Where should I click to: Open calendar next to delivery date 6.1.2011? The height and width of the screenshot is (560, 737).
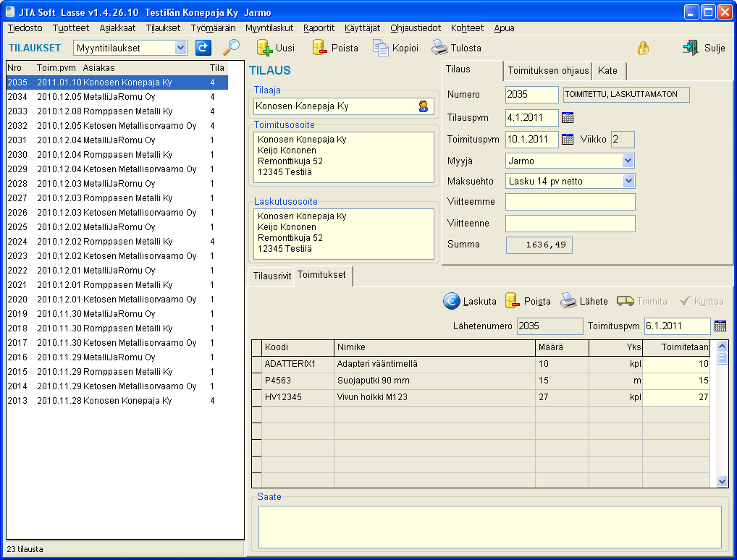click(720, 326)
